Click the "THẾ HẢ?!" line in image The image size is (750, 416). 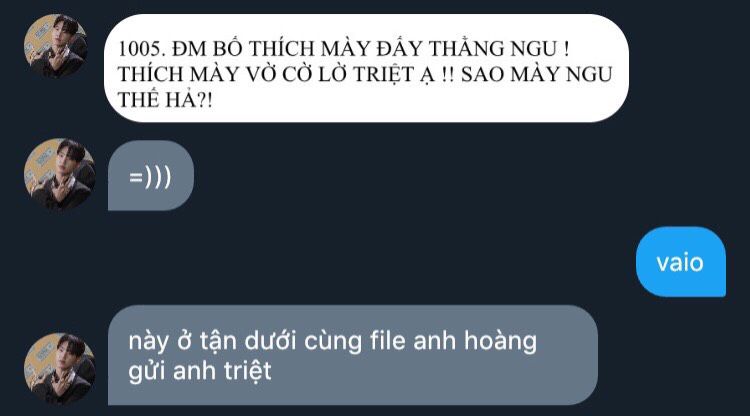point(165,100)
